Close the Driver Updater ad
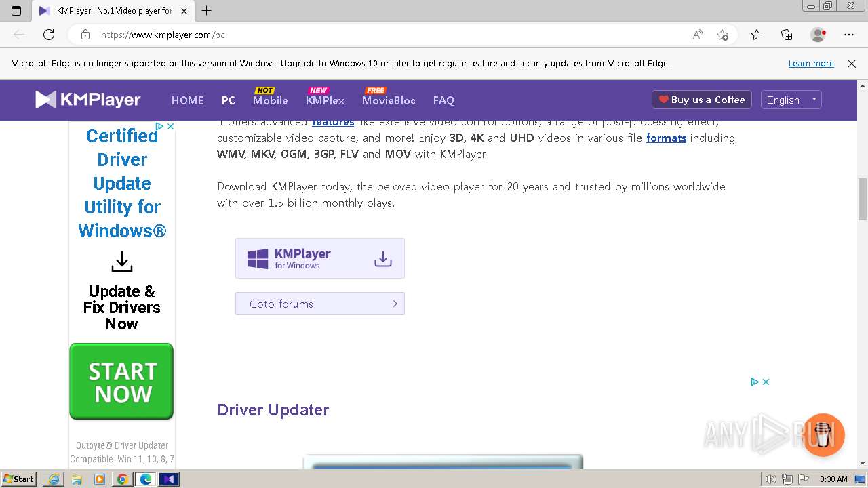This screenshot has width=868, height=488. (x=766, y=382)
